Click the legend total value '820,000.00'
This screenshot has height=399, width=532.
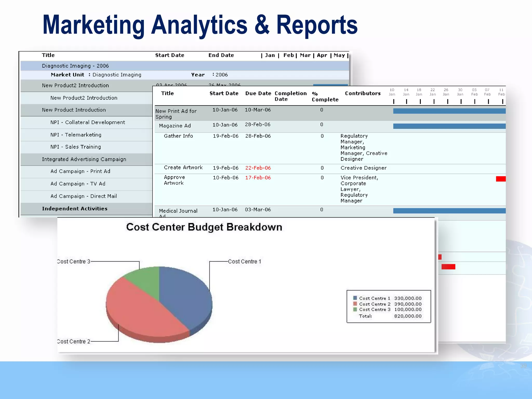tap(408, 316)
